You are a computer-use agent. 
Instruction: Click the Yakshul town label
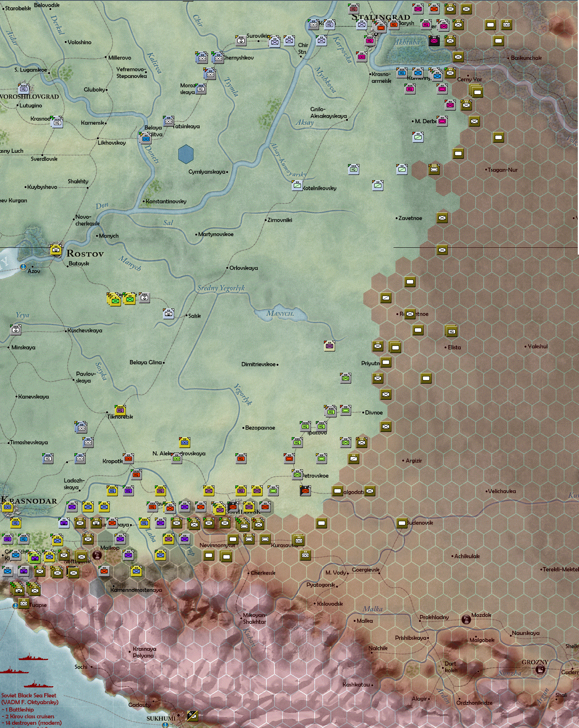[538, 346]
